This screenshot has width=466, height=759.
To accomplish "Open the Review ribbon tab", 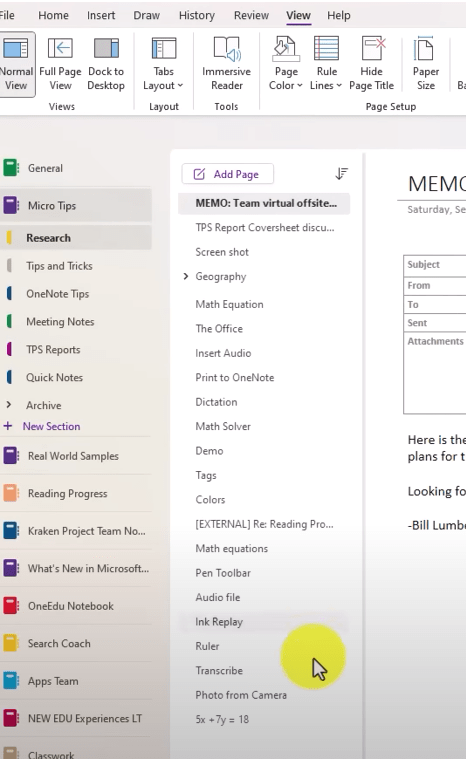I will pyautogui.click(x=251, y=15).
